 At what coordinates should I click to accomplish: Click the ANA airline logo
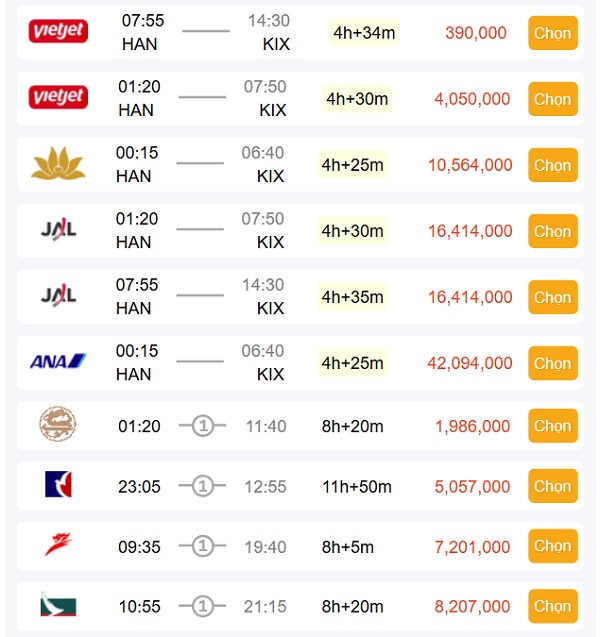point(58,361)
